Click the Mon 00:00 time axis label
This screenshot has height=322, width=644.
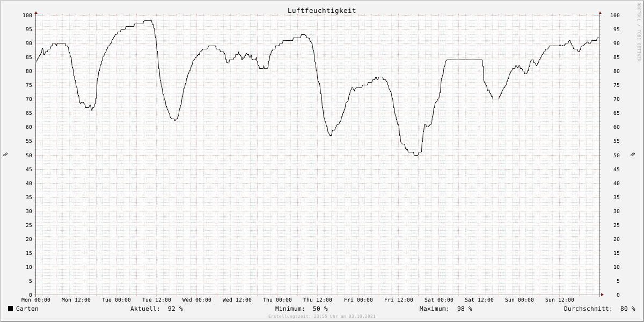coord(36,300)
